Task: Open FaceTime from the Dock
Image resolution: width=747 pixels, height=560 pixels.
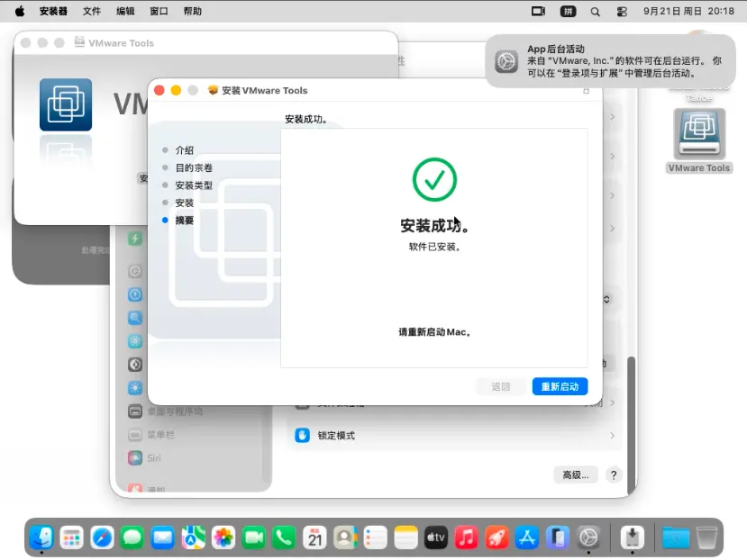Action: pos(254,537)
